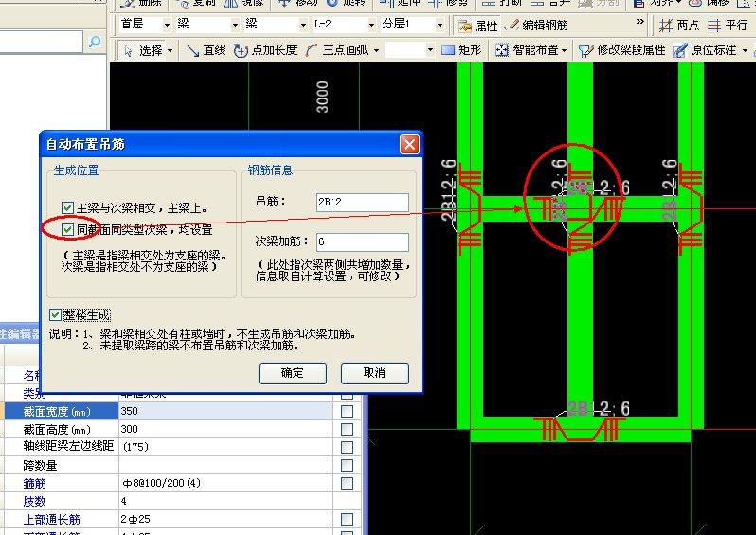Tick the checkbox in 截面宽度 row
Image resolution: width=756 pixels, height=535 pixels.
pyautogui.click(x=347, y=411)
